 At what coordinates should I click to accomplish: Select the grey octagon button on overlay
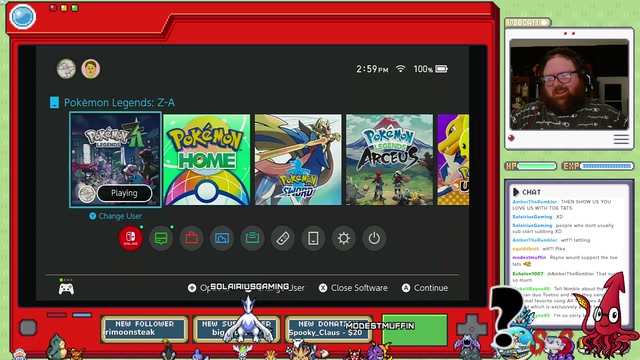pyautogui.click(x=28, y=327)
